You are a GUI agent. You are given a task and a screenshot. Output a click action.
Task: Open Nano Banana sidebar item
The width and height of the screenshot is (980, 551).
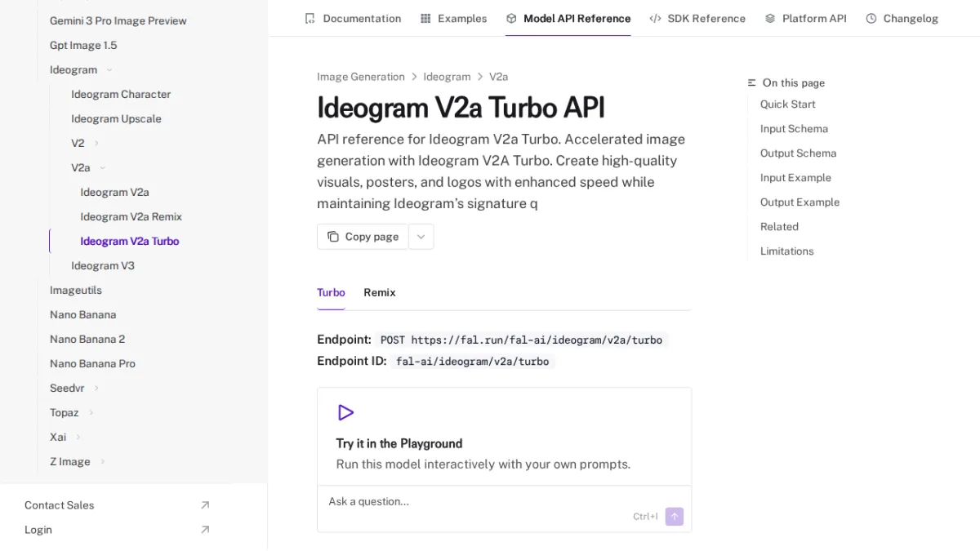click(x=82, y=315)
